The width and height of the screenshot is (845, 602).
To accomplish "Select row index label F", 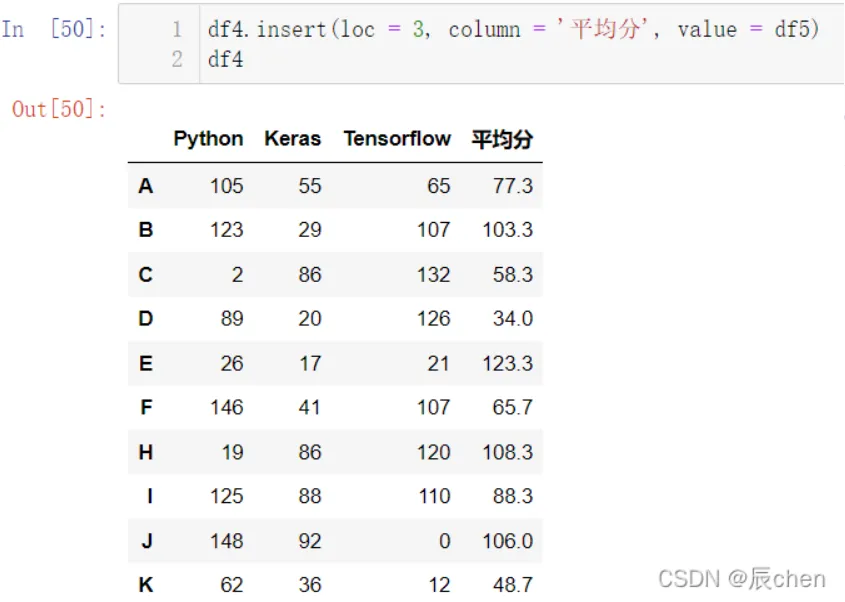I will pyautogui.click(x=146, y=408).
